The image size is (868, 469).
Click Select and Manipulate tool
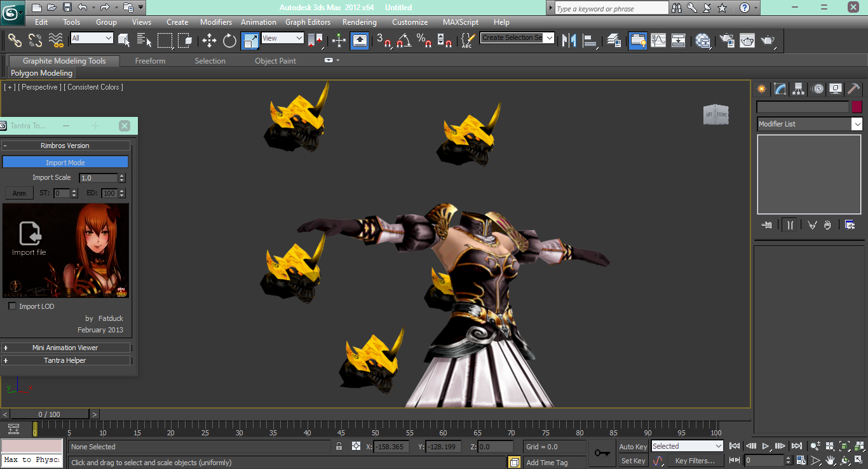click(x=339, y=40)
